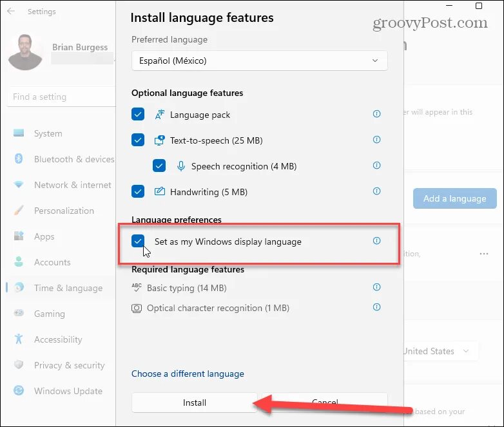Image resolution: width=504 pixels, height=427 pixels.
Task: Toggle Set as my Windows display language
Action: click(138, 241)
